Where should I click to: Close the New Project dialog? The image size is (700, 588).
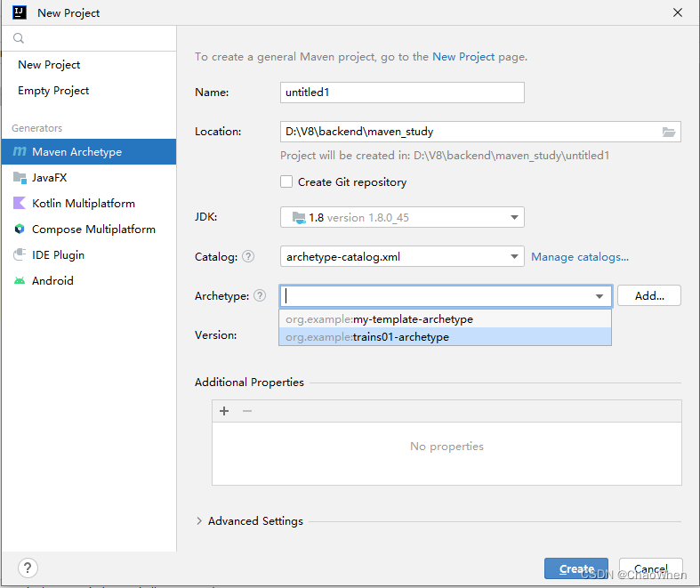tap(678, 12)
